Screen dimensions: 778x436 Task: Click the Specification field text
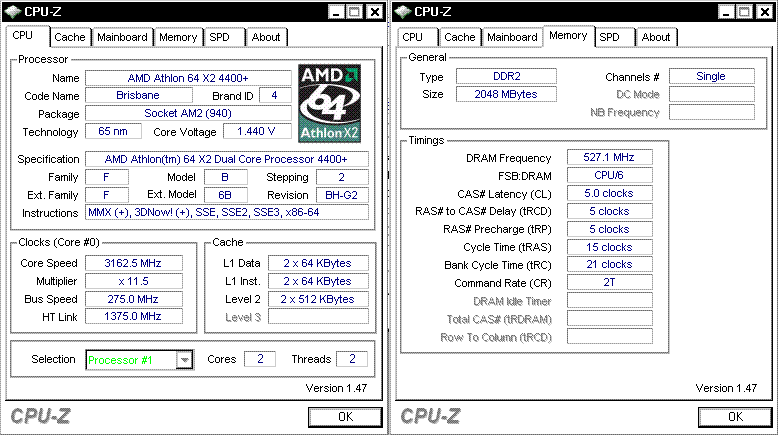click(x=227, y=159)
